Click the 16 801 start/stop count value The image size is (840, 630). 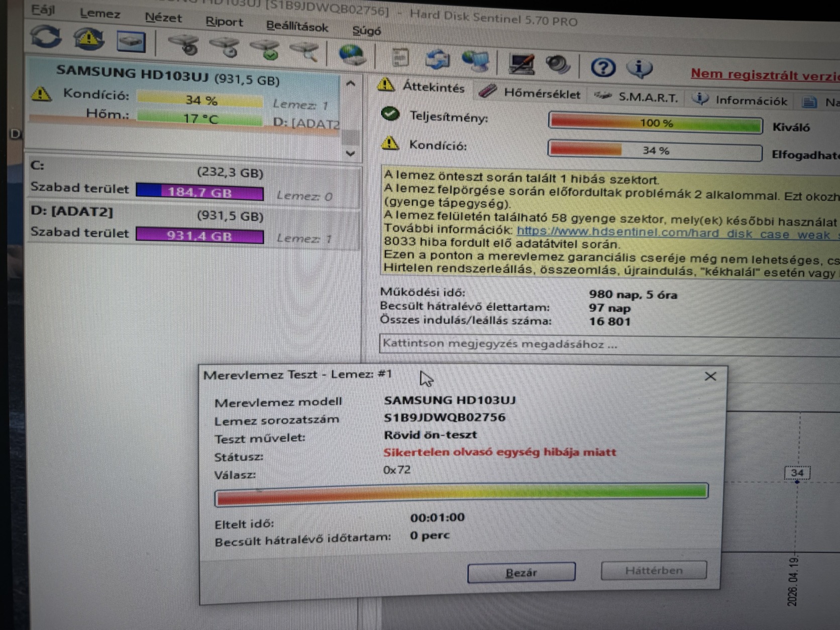(x=610, y=321)
